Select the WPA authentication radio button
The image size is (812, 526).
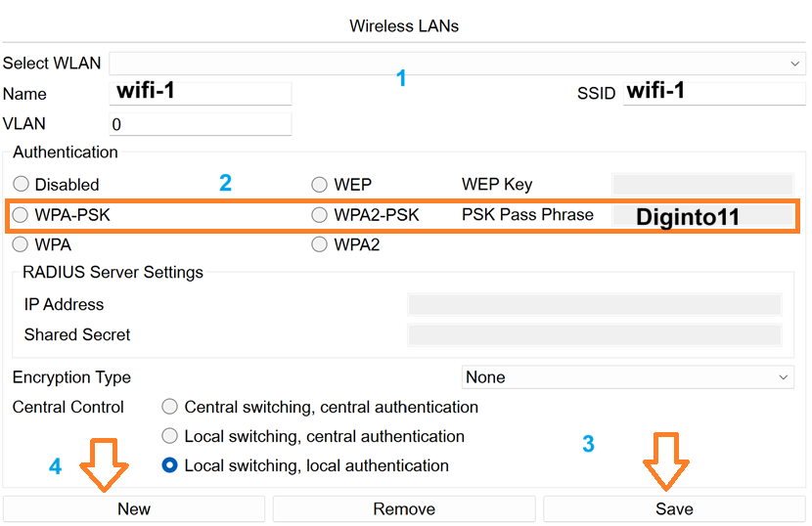[21, 244]
